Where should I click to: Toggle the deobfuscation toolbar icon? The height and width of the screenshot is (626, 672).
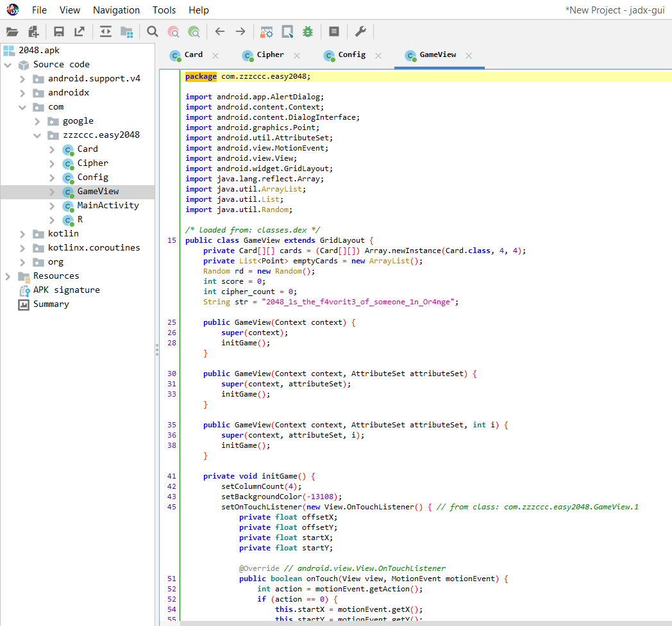click(x=267, y=31)
